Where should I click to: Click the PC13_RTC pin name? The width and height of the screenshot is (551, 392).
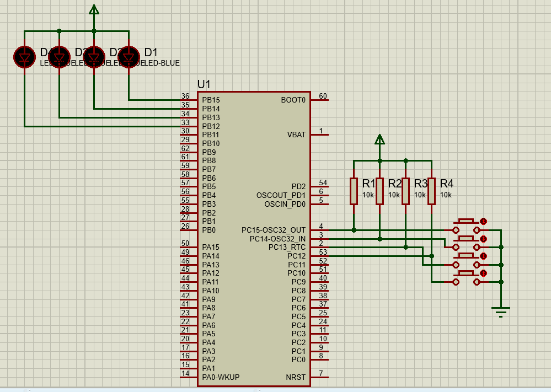287,248
